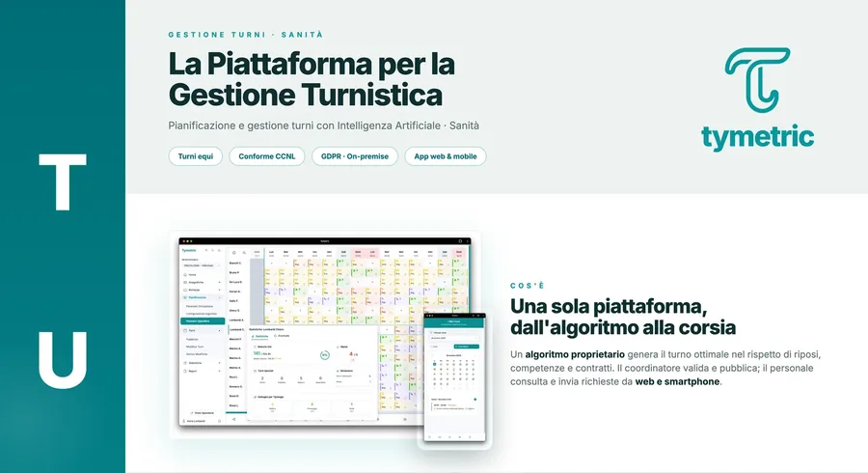Screen dimensions: 868x473
Task: Click the bold 'web e smartphone' text
Action: click(677, 381)
